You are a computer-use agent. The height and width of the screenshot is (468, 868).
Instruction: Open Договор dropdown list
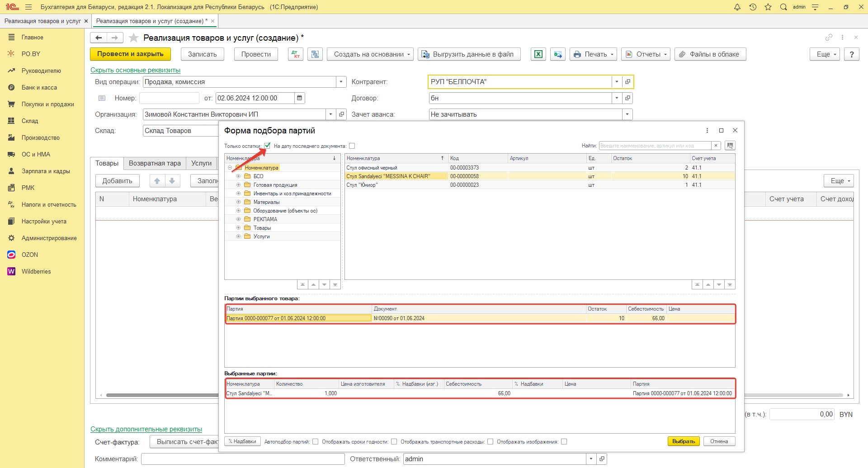tap(617, 98)
